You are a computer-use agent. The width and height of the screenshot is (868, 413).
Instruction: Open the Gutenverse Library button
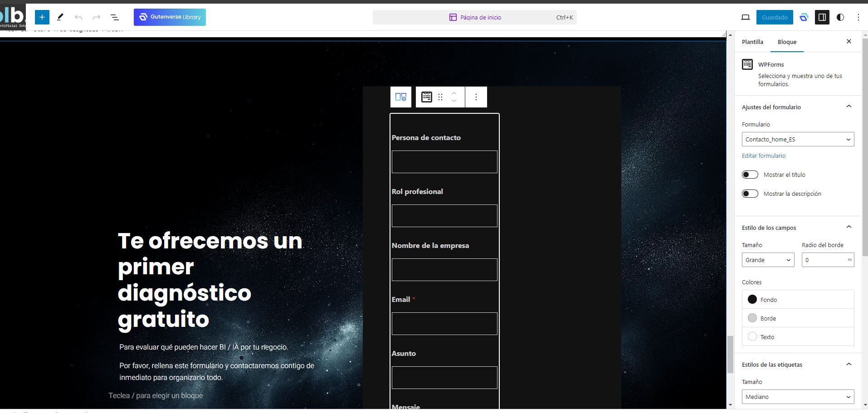[x=170, y=17]
